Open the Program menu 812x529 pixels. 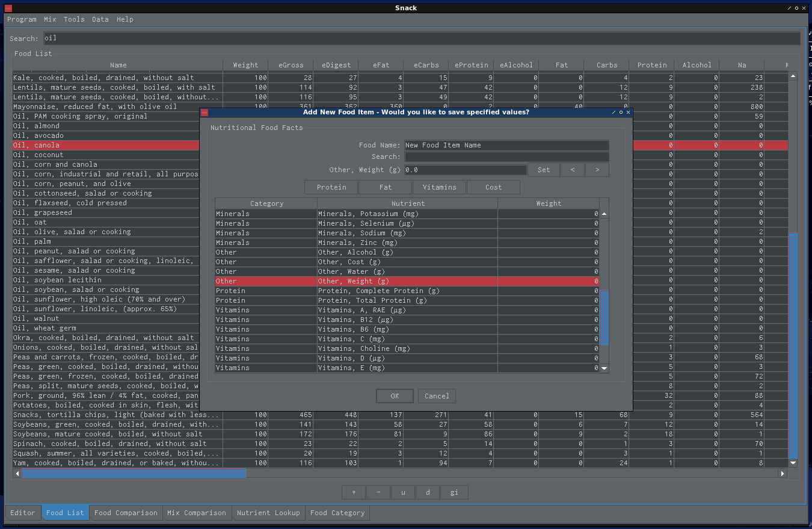pos(22,19)
